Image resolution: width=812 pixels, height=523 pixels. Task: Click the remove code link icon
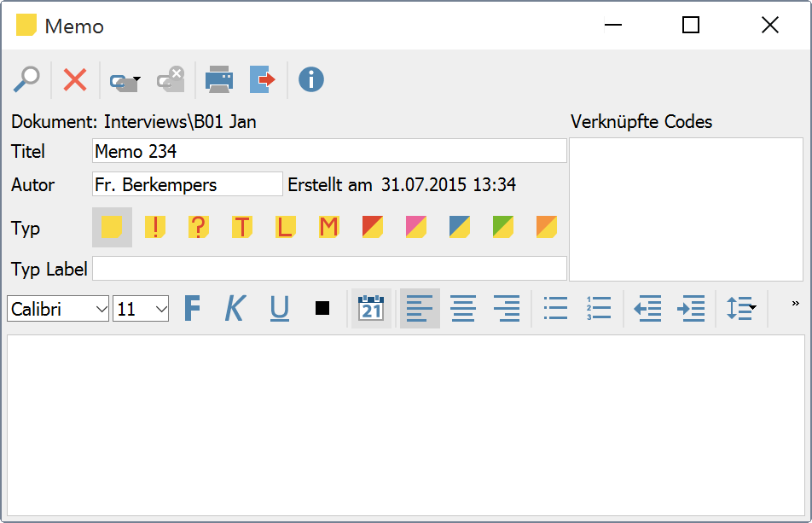click(171, 79)
